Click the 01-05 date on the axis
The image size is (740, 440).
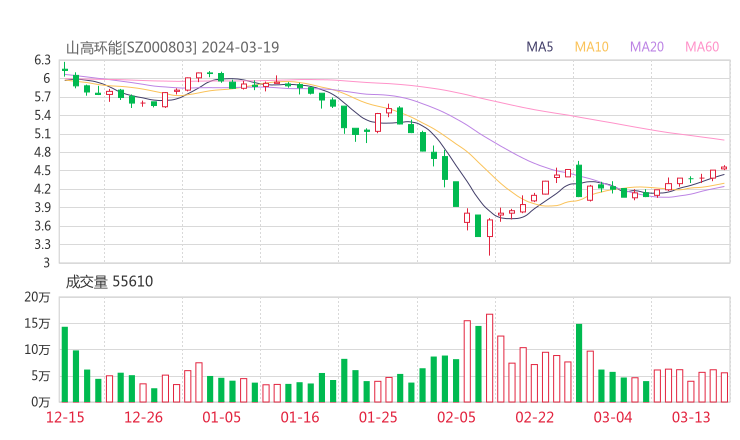coord(221,417)
